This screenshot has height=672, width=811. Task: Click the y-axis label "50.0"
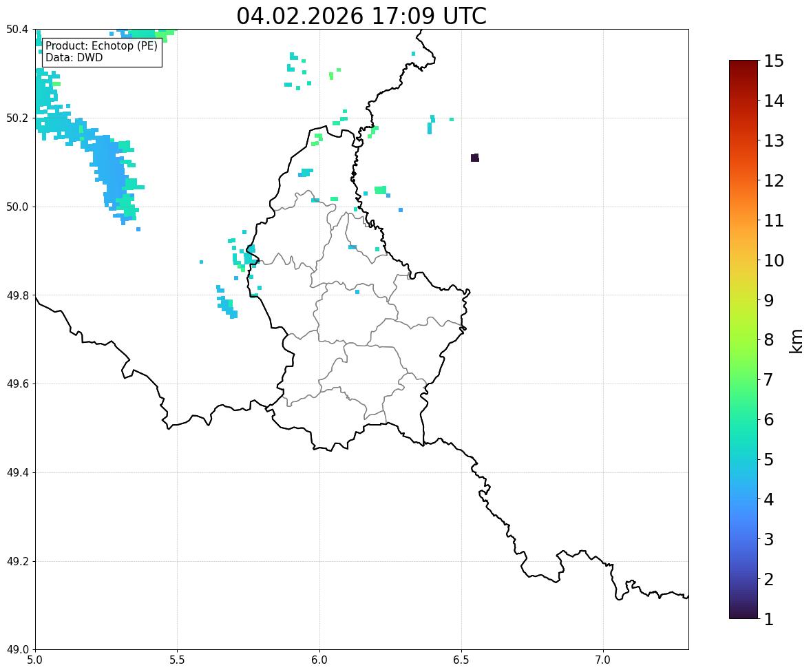tap(17, 207)
